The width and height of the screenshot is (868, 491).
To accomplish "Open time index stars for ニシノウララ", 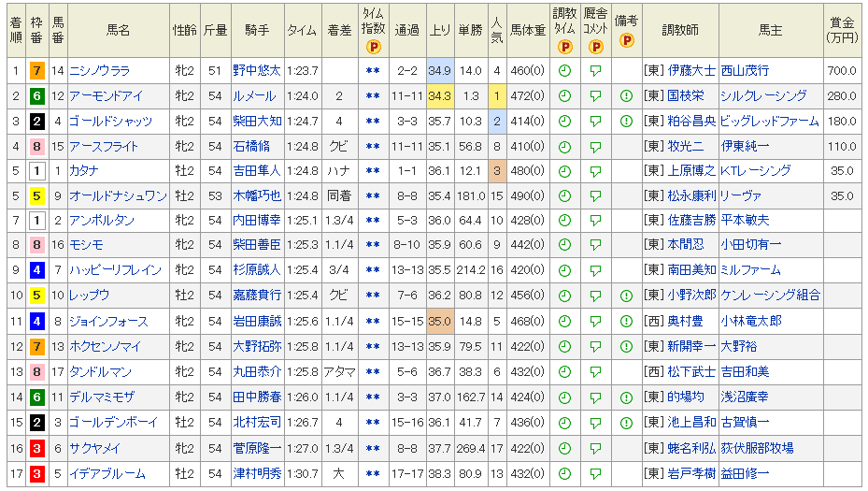I will [373, 71].
